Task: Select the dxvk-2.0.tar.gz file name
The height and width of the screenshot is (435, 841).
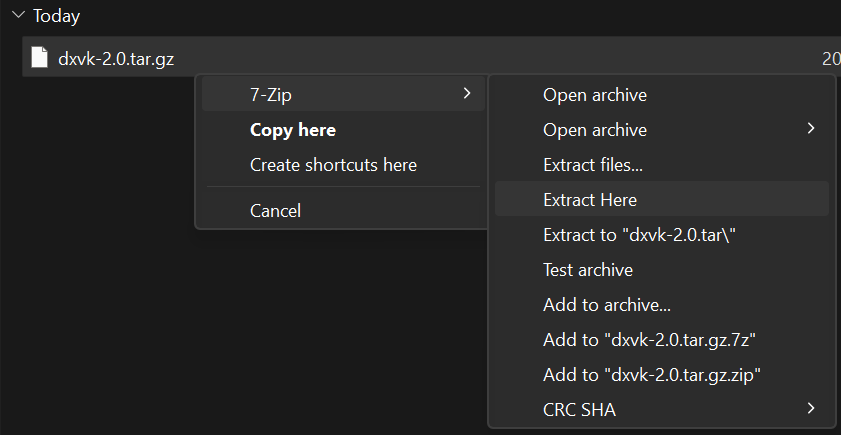Action: (116, 59)
